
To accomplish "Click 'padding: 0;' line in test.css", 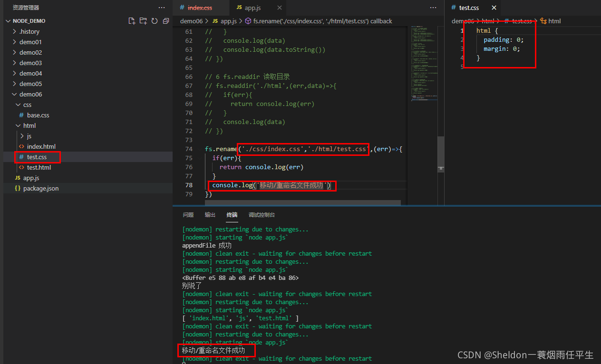I will tap(504, 40).
